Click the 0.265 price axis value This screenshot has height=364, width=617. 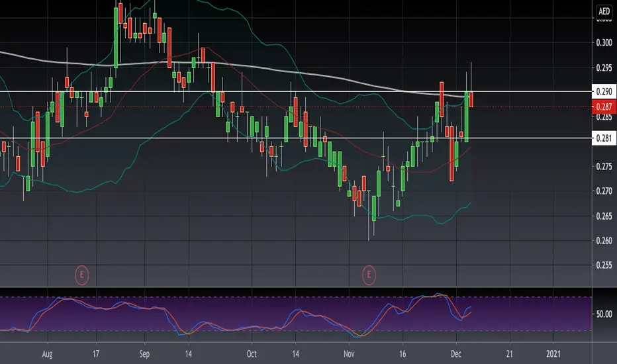604,216
